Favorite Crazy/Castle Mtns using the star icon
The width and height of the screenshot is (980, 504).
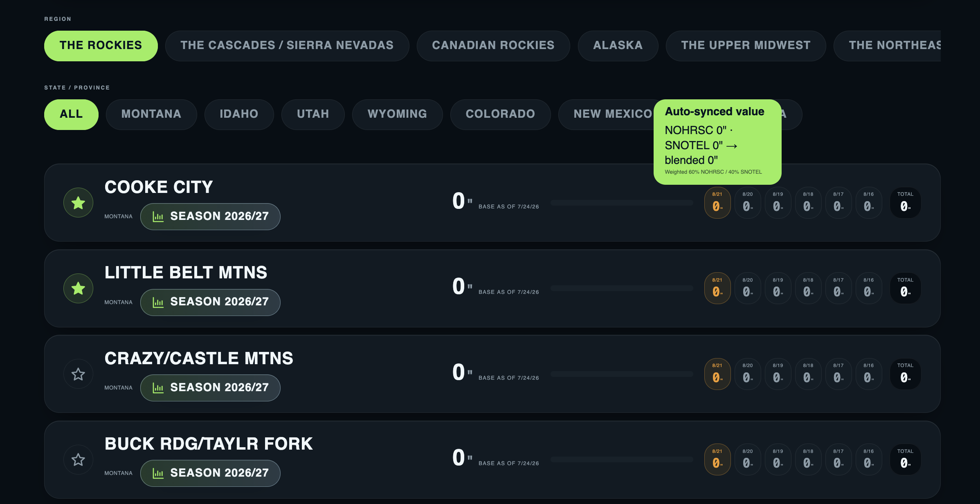[x=78, y=374]
